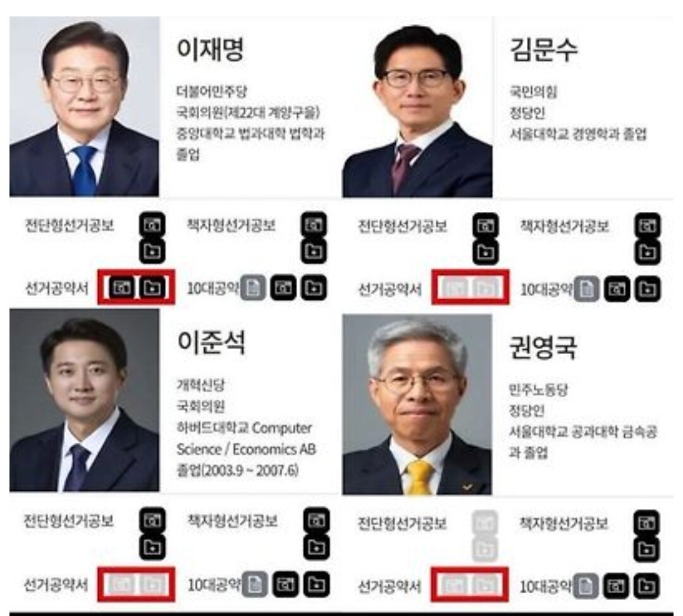View 권영국's 책자형선거공보 in the viewer
This screenshot has width=683, height=616.
point(646,523)
